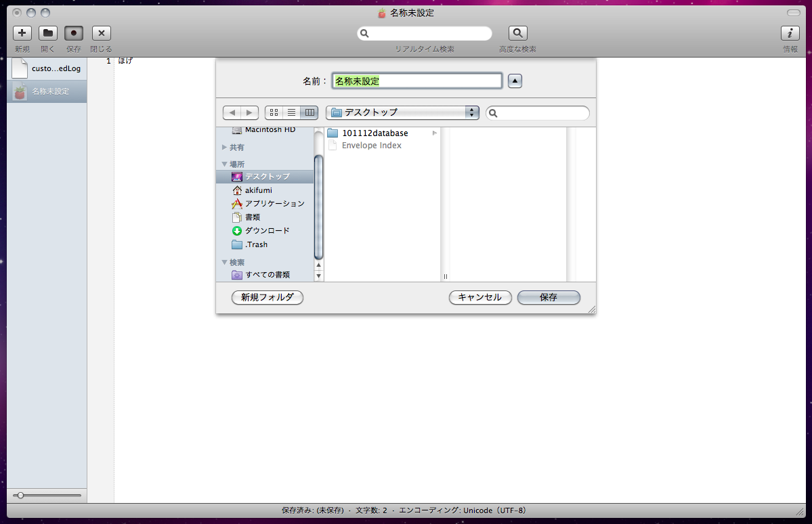Collapse the 場所 sidebar section
Image resolution: width=812 pixels, height=524 pixels.
[x=225, y=164]
